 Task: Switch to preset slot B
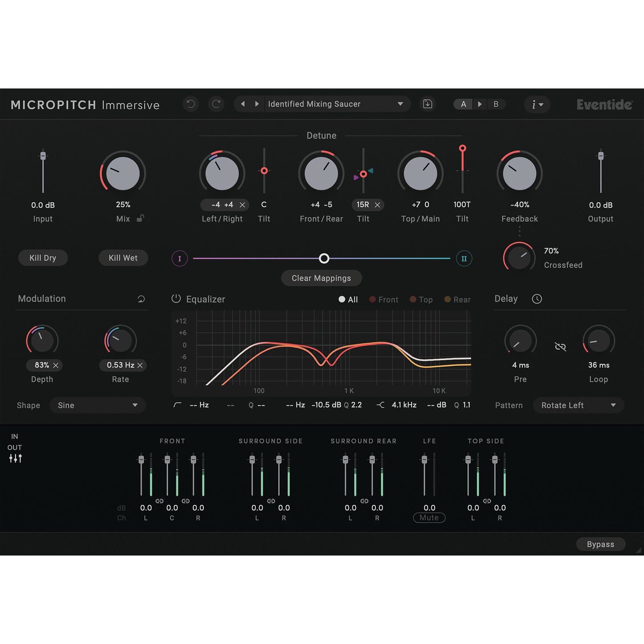pos(496,104)
